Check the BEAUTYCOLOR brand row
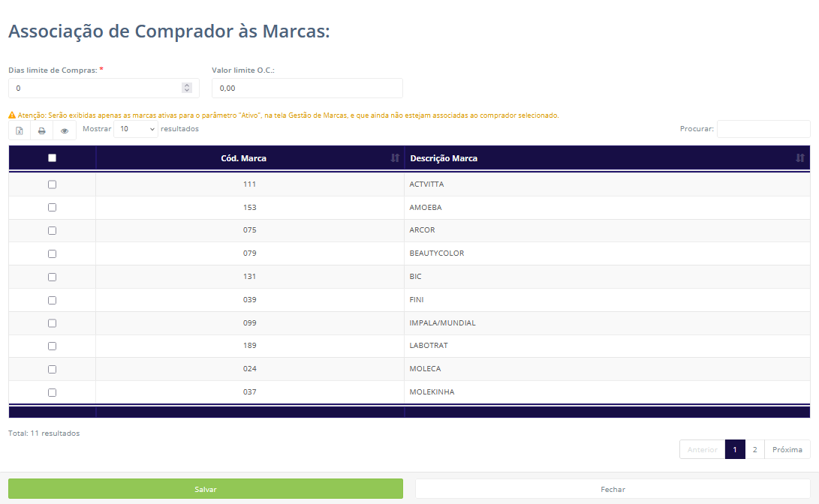This screenshot has height=504, width=819. [53, 254]
